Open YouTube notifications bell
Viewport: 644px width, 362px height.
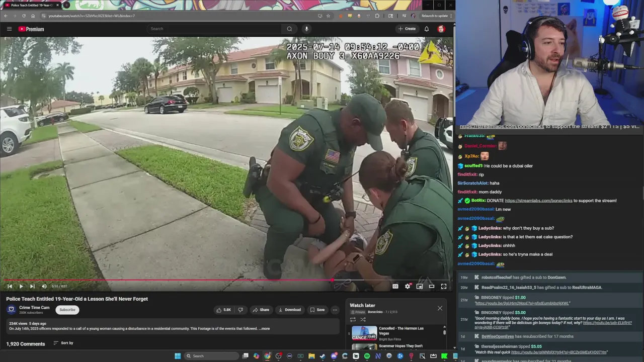click(427, 29)
